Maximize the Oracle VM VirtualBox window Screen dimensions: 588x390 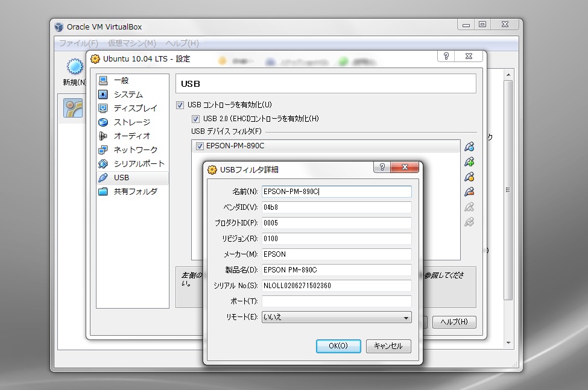(x=482, y=24)
